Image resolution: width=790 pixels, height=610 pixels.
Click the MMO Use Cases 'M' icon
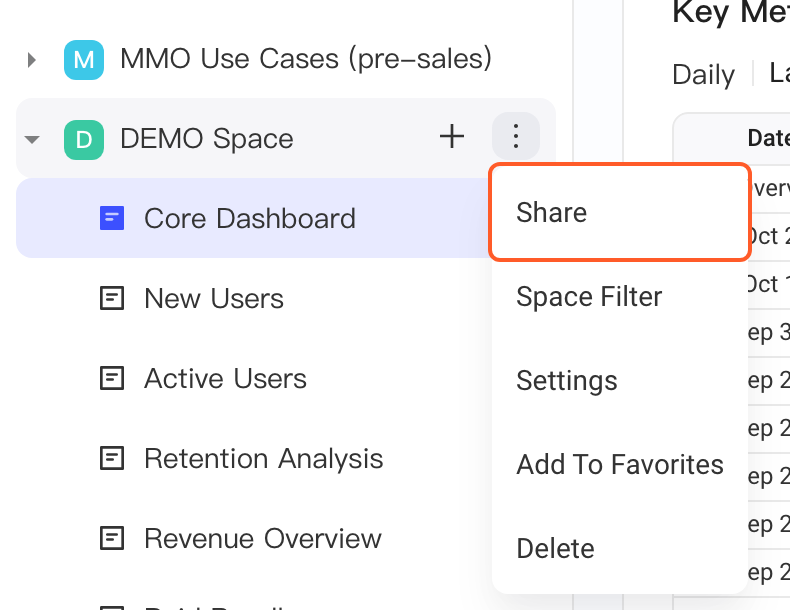pos(84,60)
